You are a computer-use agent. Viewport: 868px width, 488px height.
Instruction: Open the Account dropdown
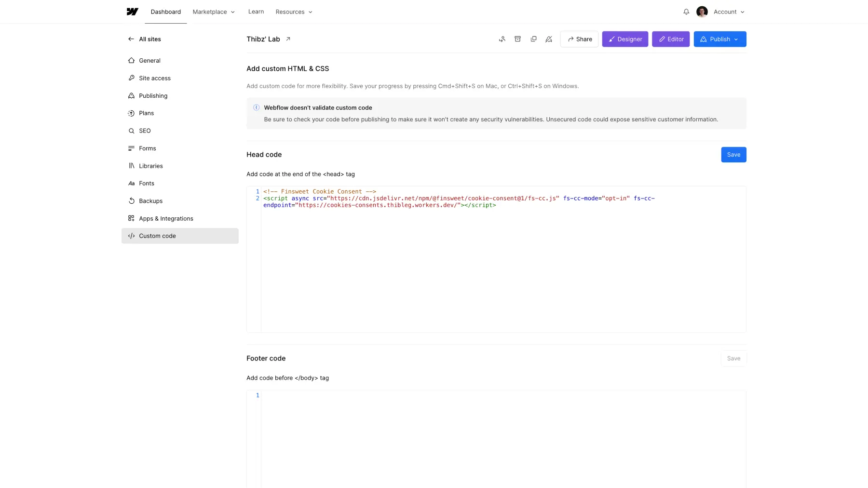click(729, 12)
